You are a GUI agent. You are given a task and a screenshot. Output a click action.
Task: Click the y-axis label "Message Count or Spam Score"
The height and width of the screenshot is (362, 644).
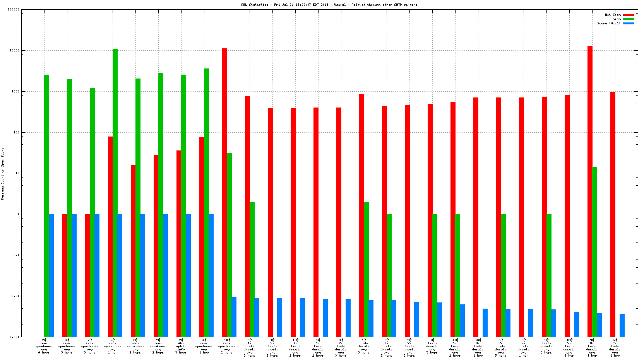(2, 173)
